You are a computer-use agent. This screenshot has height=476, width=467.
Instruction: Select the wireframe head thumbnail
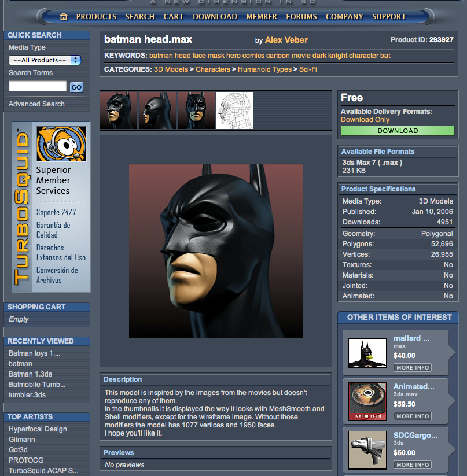pos(235,110)
